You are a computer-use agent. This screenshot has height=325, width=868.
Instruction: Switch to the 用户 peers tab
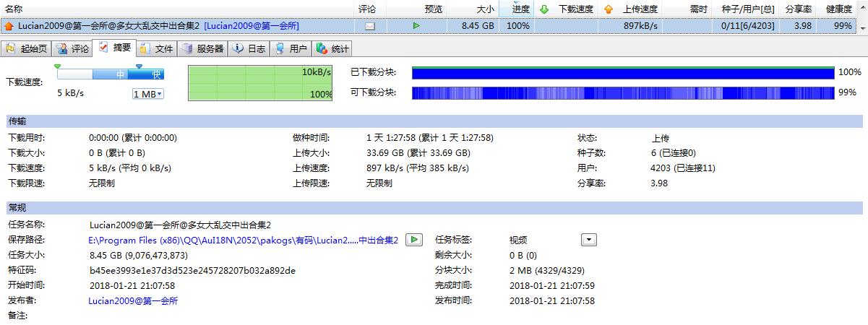291,49
